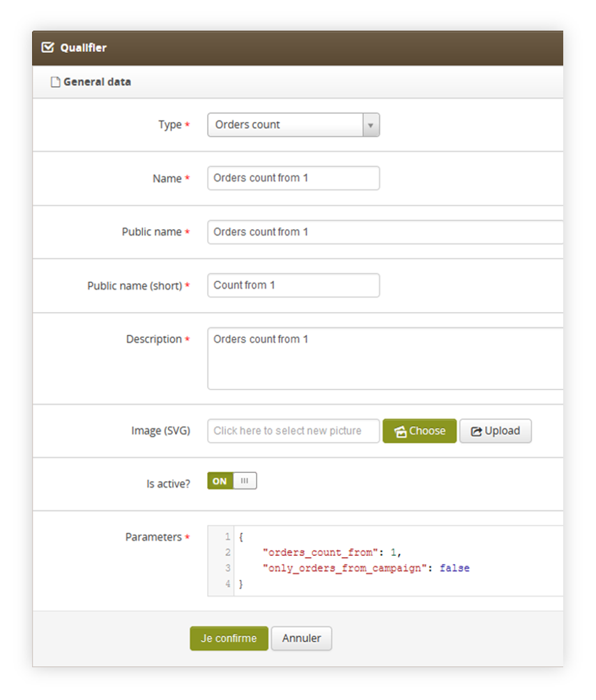Click inside the Description text area

click(385, 359)
